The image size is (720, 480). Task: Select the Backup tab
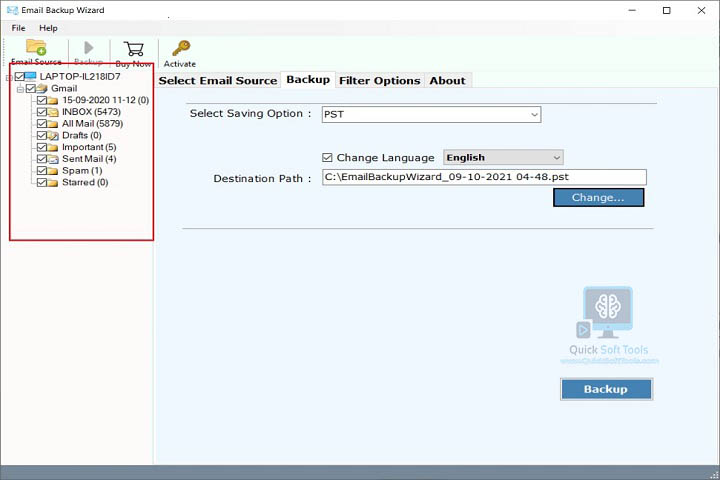click(308, 79)
